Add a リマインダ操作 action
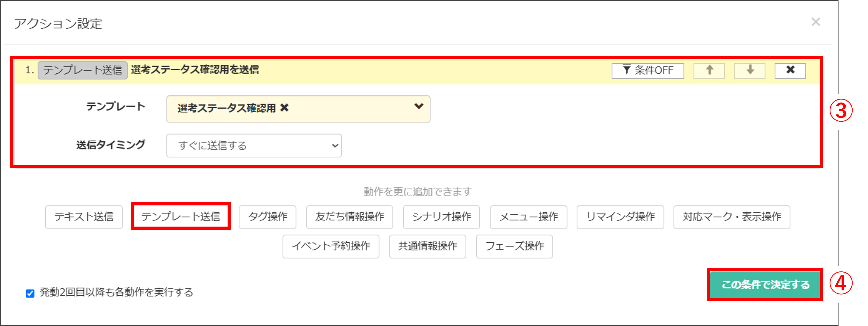This screenshot has height=326, width=868. [620, 217]
